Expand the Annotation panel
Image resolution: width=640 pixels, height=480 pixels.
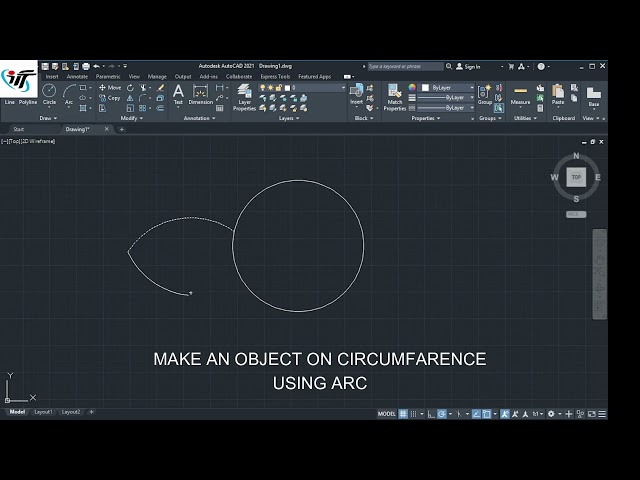199,118
